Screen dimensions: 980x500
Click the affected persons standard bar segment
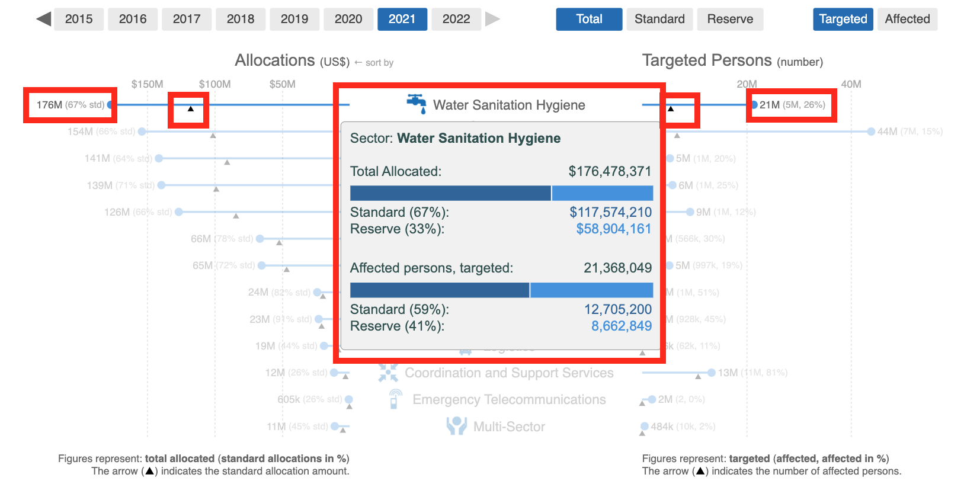[440, 290]
